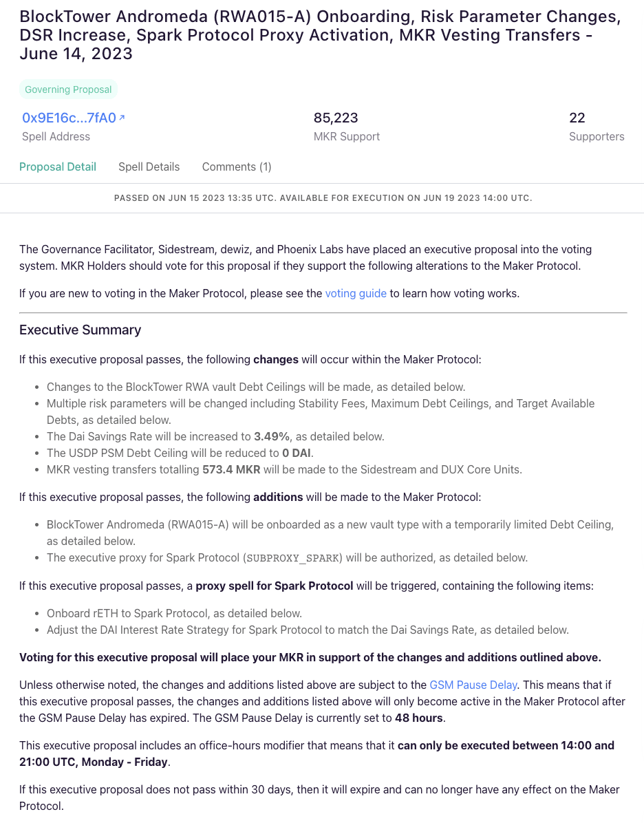The image size is (644, 823).
Task: Click the Governing Proposal badge
Action: (x=68, y=89)
